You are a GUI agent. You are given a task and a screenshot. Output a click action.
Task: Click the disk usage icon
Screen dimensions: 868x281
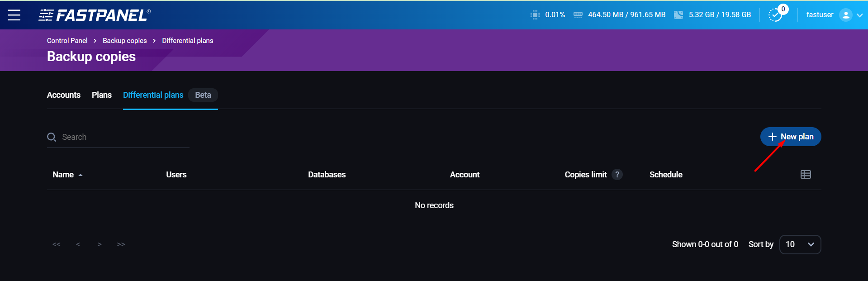tap(678, 15)
